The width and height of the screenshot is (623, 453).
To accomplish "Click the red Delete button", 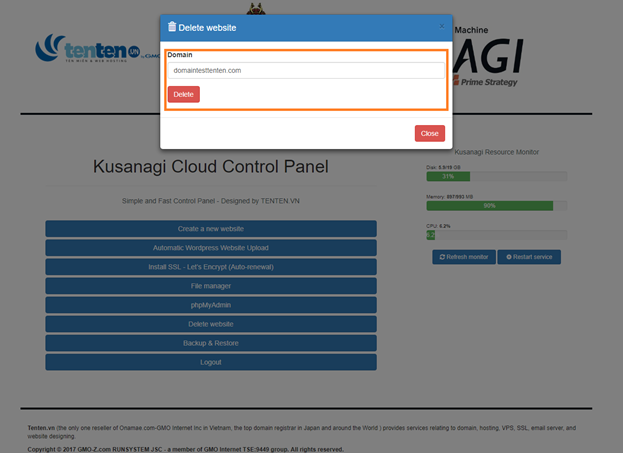I will click(x=184, y=94).
